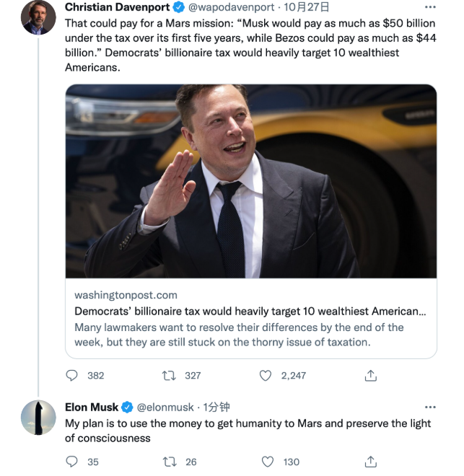Screen dimensions: 464x476
Task: Open more options on Davenport's tweet
Action: [431, 7]
